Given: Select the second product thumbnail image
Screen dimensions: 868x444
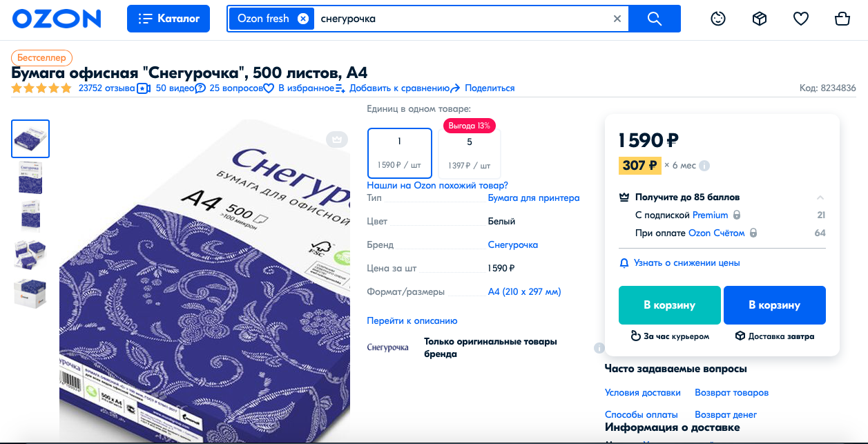Looking at the screenshot, I should pyautogui.click(x=30, y=177).
